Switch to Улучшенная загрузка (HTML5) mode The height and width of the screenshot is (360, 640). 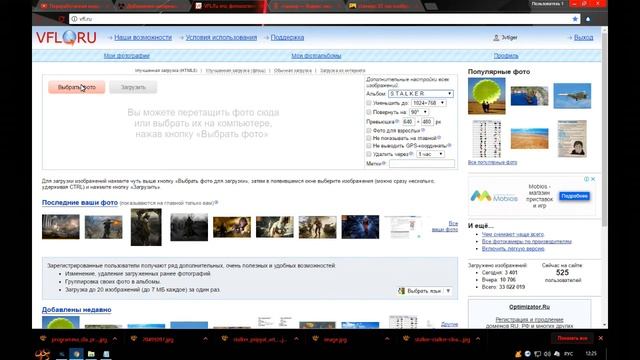point(166,71)
